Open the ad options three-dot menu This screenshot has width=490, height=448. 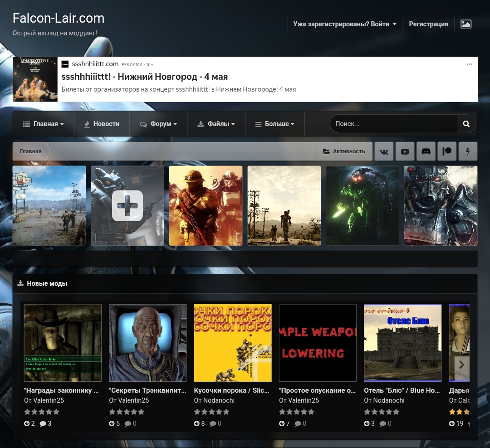469,64
